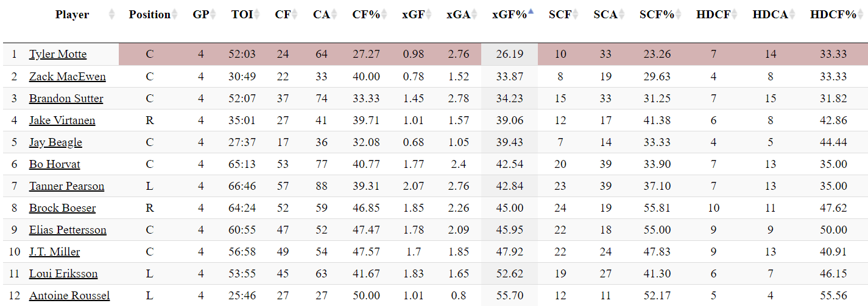Open Tyler Motte's player page
Viewport: 868px width, 306px height.
(x=58, y=54)
